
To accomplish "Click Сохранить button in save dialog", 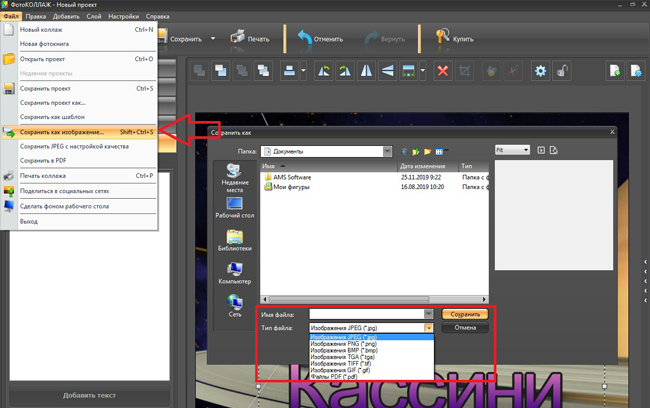I will [465, 314].
